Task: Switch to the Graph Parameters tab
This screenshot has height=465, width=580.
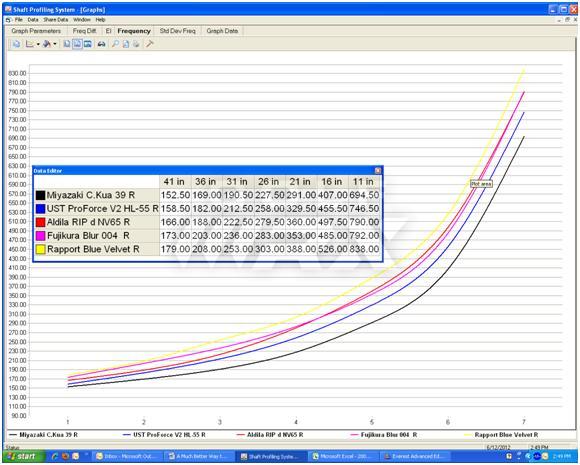Action: [36, 31]
